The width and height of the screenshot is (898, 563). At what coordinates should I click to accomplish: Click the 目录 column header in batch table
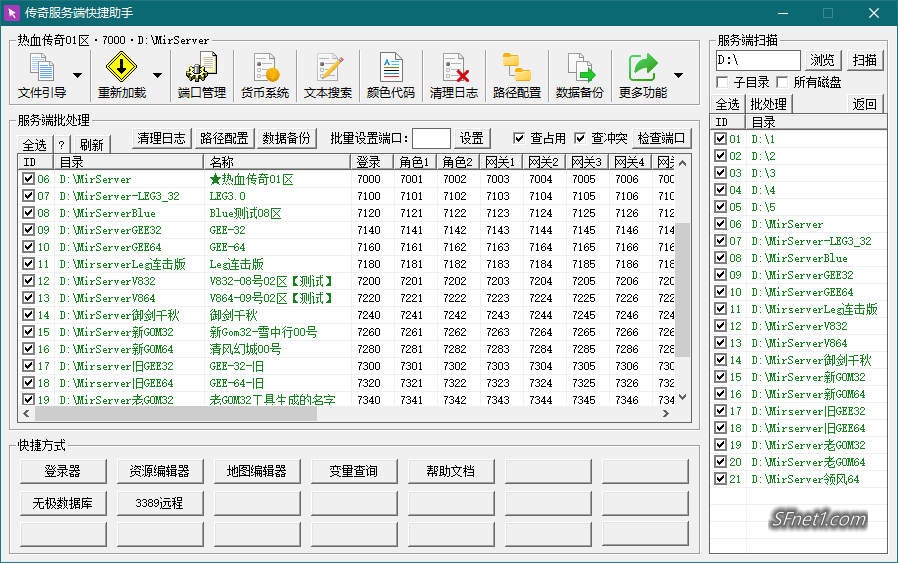128,162
